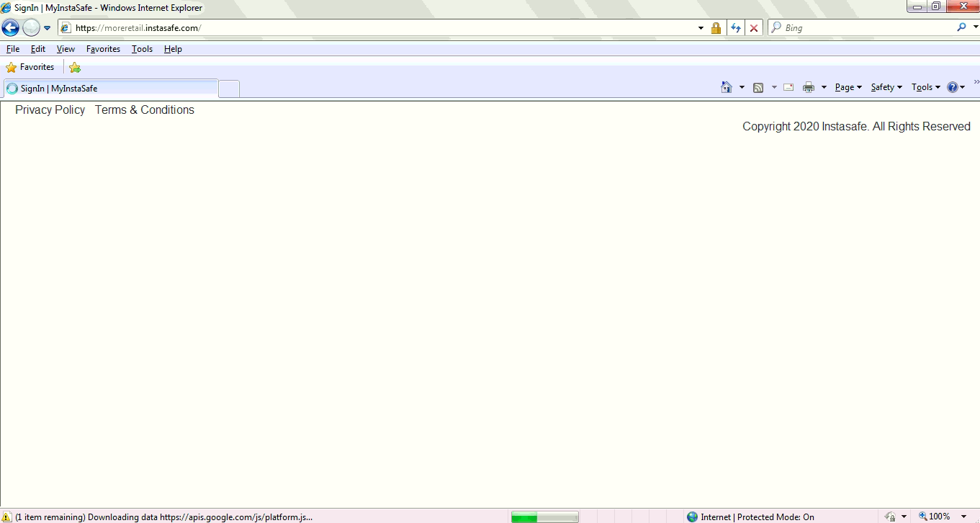Click the RSS feeds icon
980x523 pixels.
(758, 87)
